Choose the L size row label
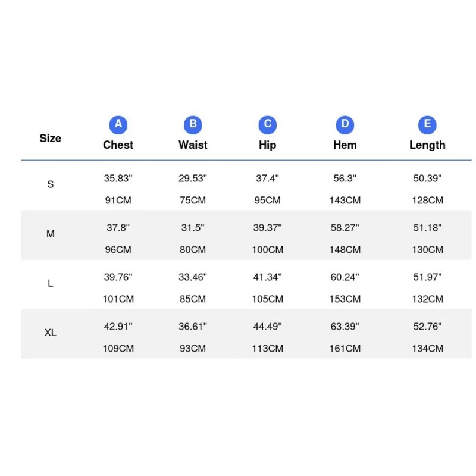Screen dimensions: 476x476 coord(51,283)
